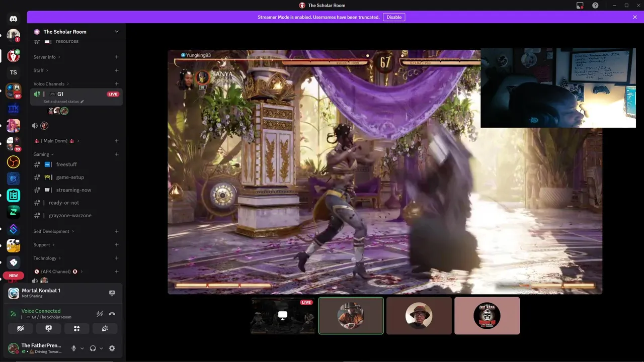This screenshot has width=644, height=362.
Task: Click the Mortal Kombat 1 activity label
Action: [x=41, y=291]
